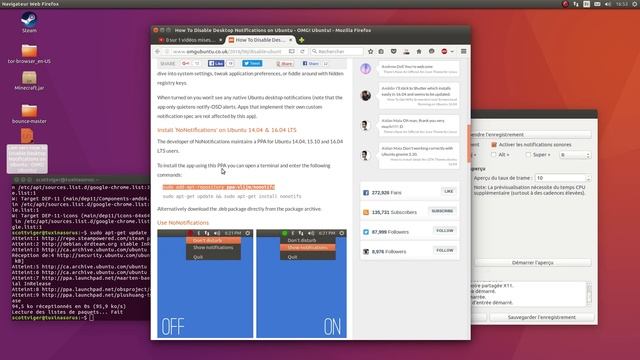Click the ON notifications screenshot image
Screen dimensions: 640x360
point(301,284)
